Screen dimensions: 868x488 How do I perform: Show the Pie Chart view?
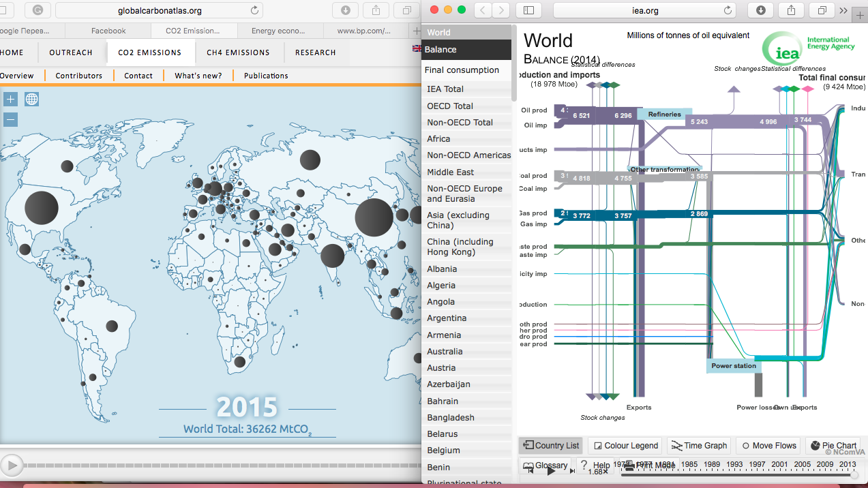(x=833, y=446)
